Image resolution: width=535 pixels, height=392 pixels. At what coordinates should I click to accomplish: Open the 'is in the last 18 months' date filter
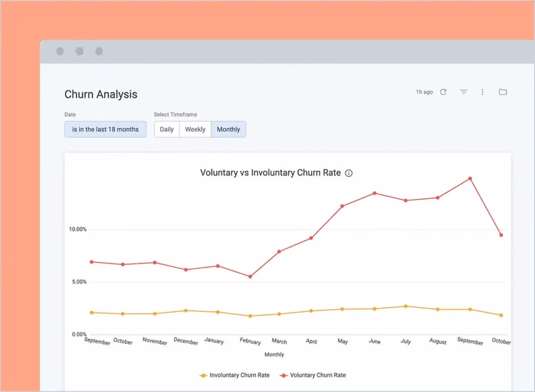pyautogui.click(x=106, y=129)
